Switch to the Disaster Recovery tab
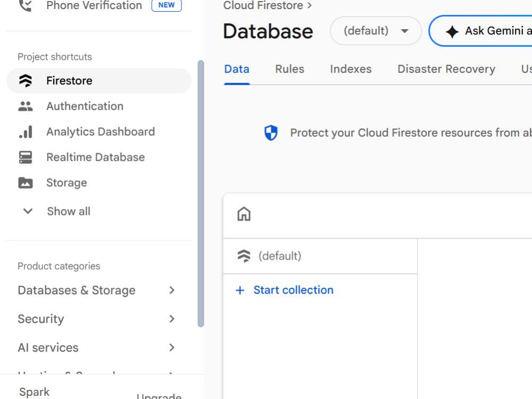This screenshot has height=399, width=532. point(446,69)
